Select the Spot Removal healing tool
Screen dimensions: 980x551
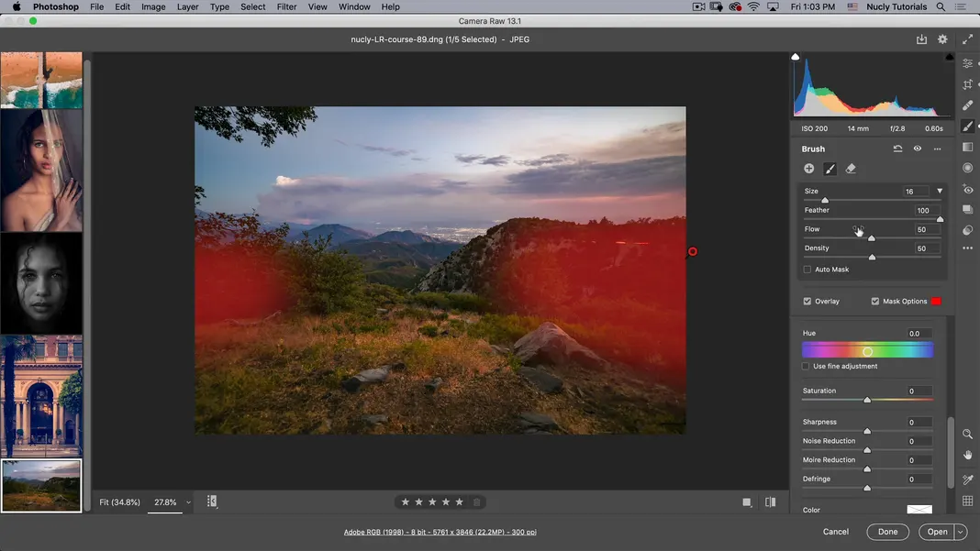pyautogui.click(x=967, y=105)
